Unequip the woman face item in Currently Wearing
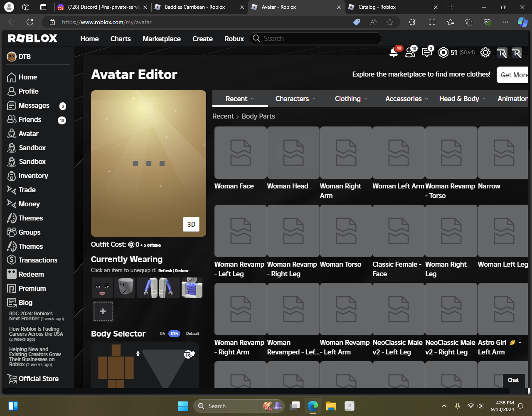 (x=102, y=288)
